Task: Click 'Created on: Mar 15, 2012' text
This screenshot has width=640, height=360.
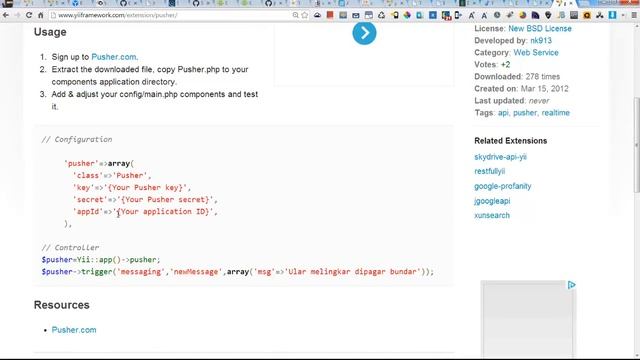Action: click(x=521, y=89)
